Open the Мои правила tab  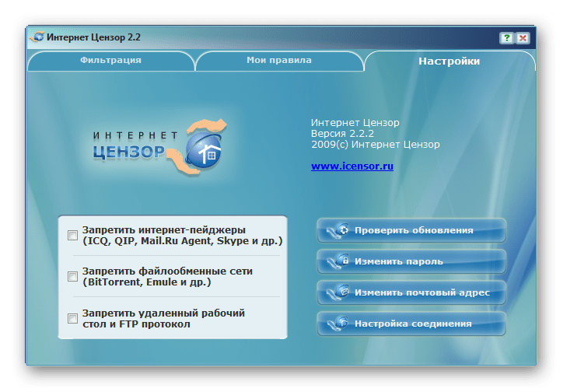tap(279, 61)
